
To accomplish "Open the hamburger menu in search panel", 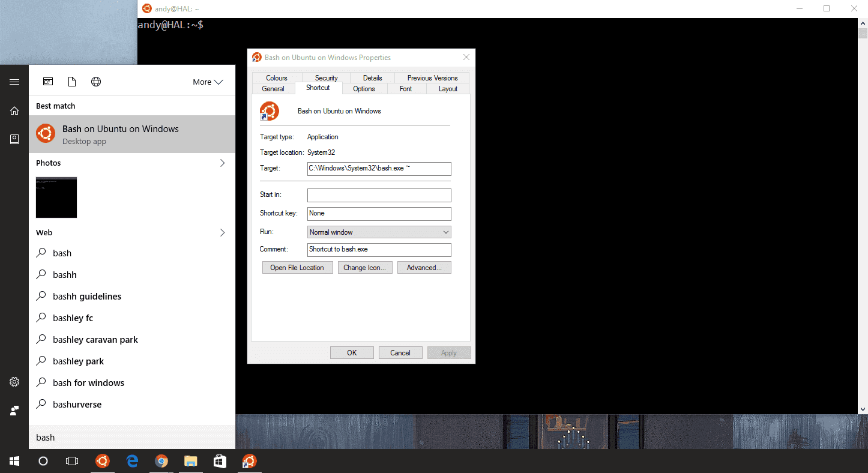I will point(14,82).
